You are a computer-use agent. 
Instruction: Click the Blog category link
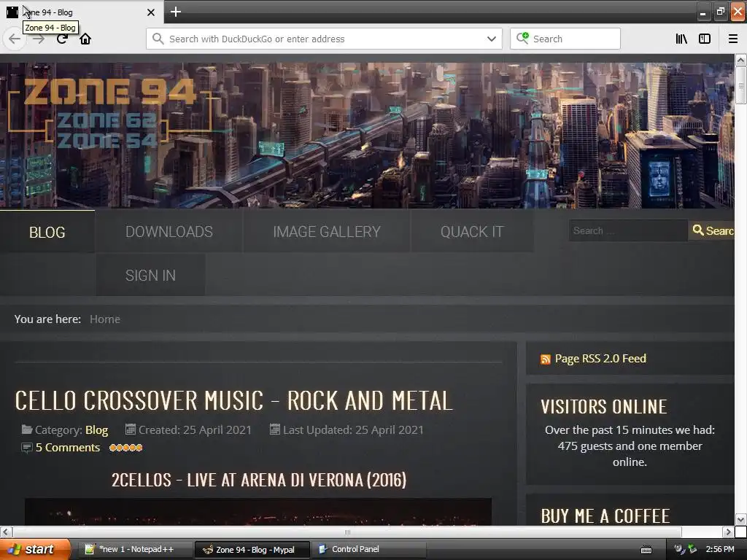(97, 430)
